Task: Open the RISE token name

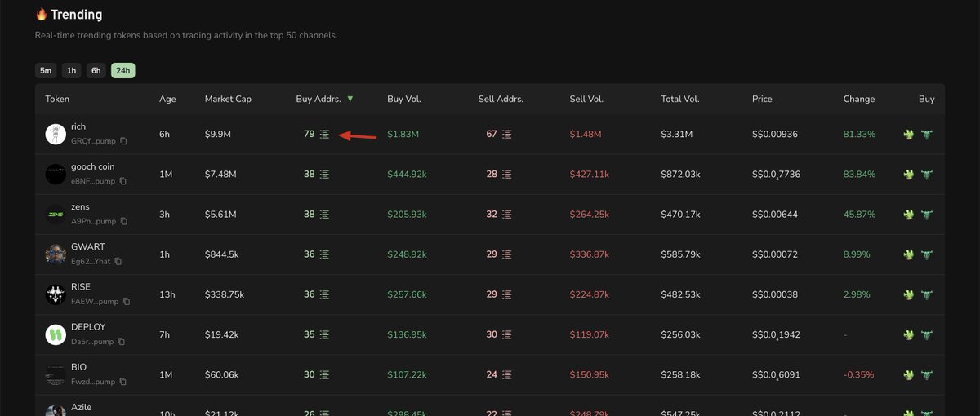Action: click(x=81, y=287)
